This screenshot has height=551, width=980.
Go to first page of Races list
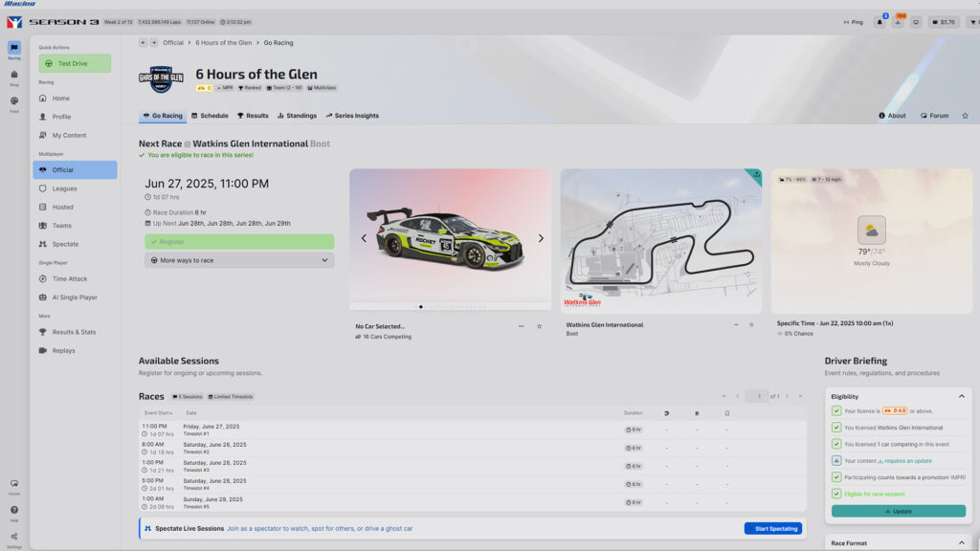tap(724, 396)
